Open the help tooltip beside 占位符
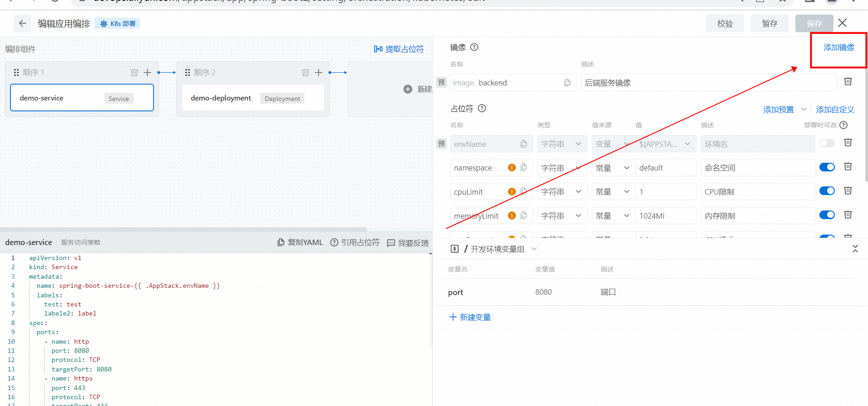868x406 pixels. 482,108
